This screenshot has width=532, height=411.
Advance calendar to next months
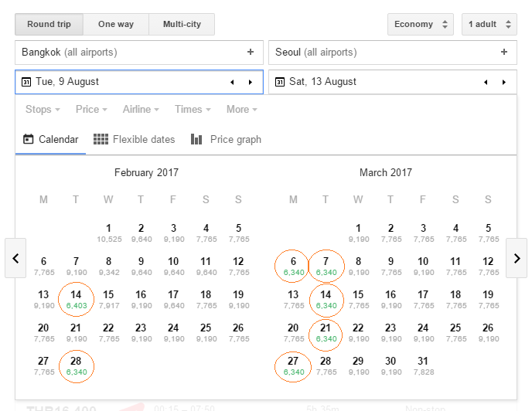point(517,258)
